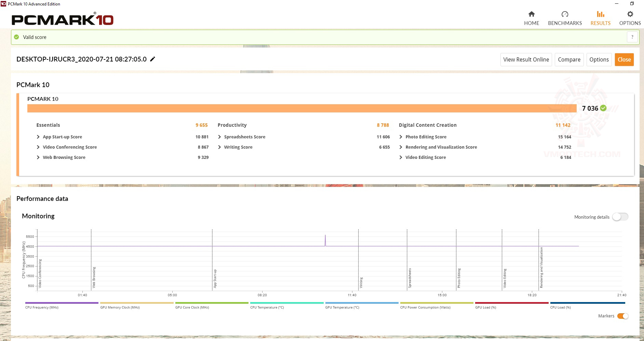This screenshot has height=341, width=644.
Task: Click the Writing marker line on chart
Action: [358, 260]
